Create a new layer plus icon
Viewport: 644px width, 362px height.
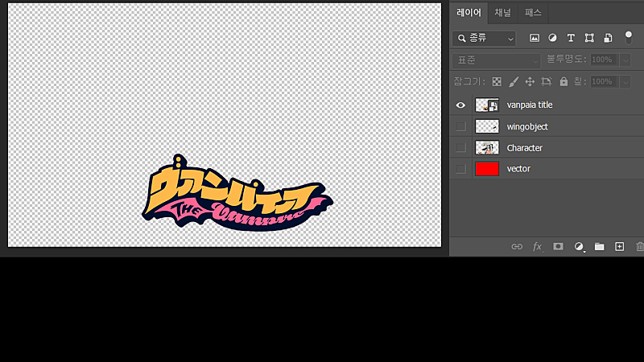[619, 246]
